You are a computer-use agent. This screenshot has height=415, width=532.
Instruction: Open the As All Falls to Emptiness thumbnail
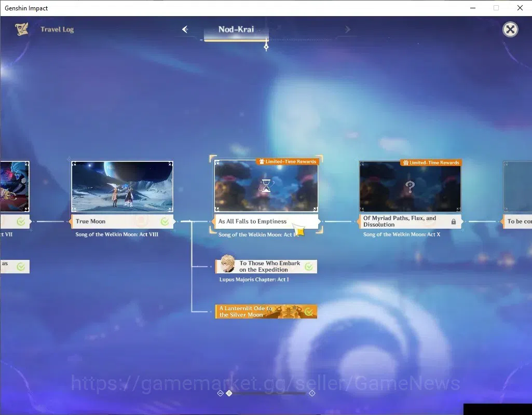pyautogui.click(x=266, y=186)
